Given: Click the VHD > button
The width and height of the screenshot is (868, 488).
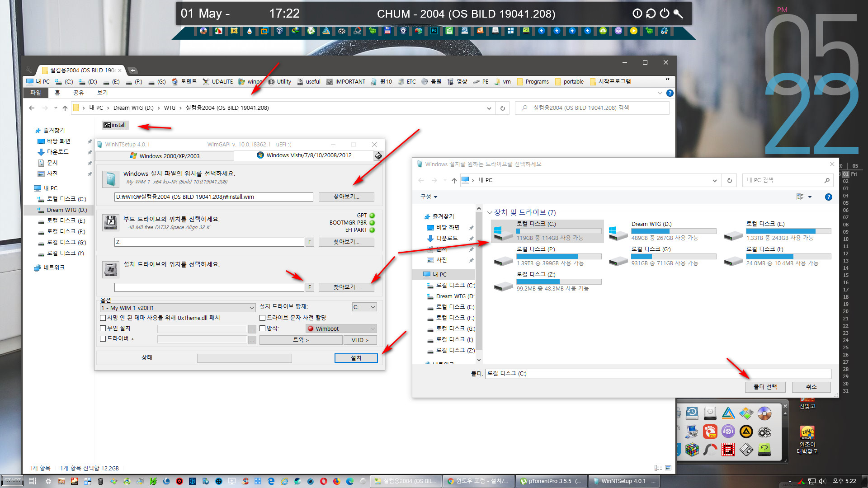Looking at the screenshot, I should (360, 340).
